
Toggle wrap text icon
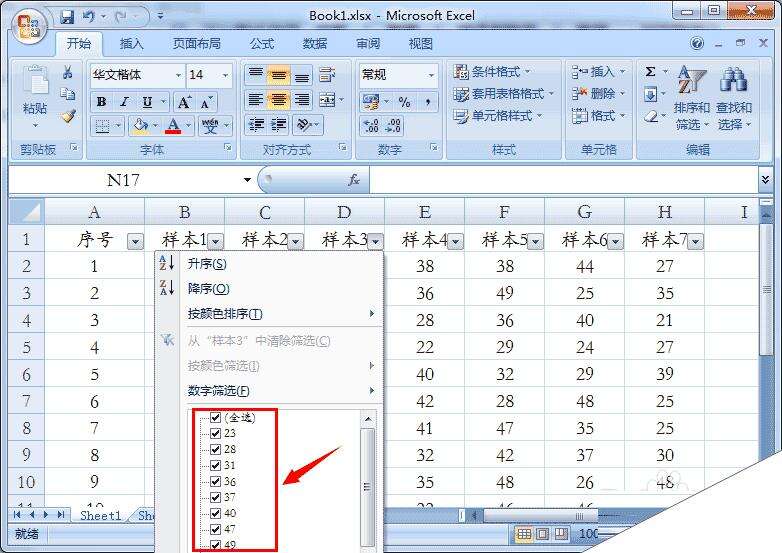click(x=327, y=75)
